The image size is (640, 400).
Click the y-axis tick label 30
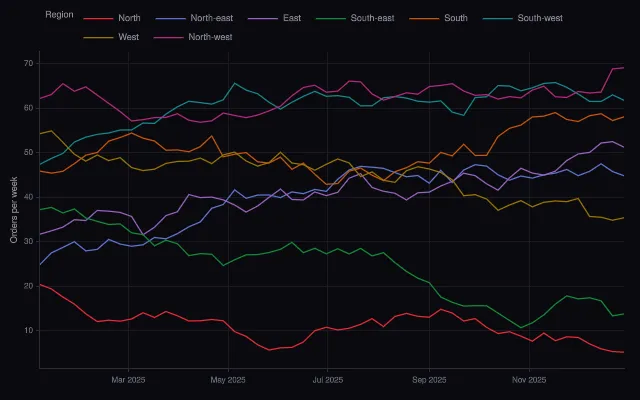point(29,242)
